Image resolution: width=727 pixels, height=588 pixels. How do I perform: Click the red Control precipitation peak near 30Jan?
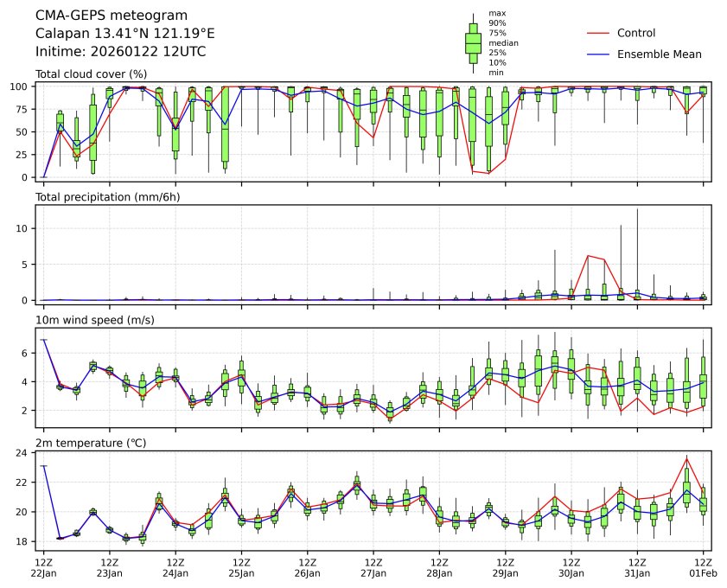click(x=588, y=256)
